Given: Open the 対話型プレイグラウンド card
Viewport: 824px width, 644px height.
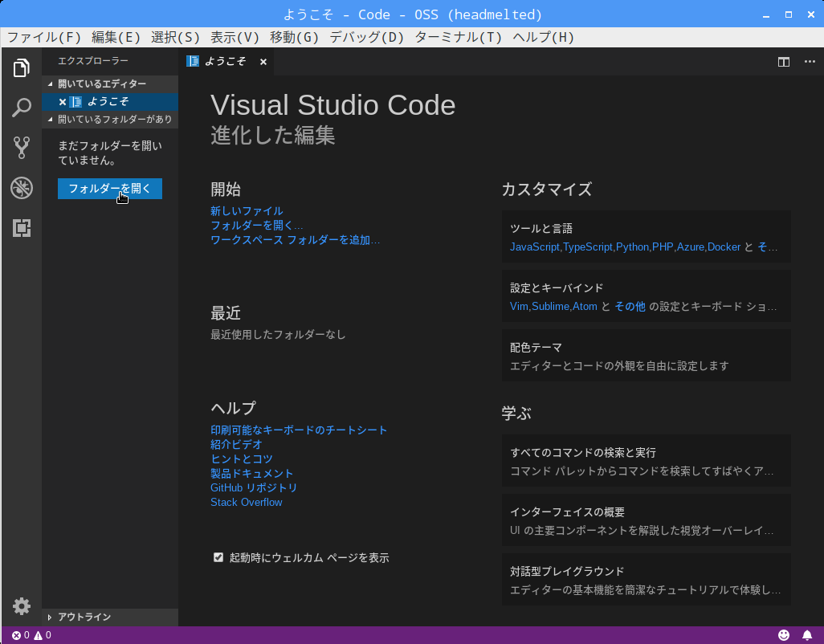Looking at the screenshot, I should point(646,580).
